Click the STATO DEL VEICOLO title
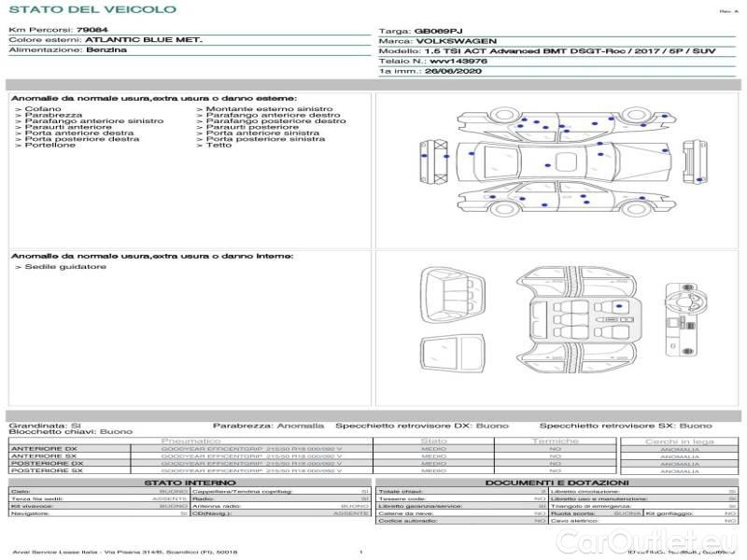Viewport: 747px width, 560px height. click(x=92, y=9)
